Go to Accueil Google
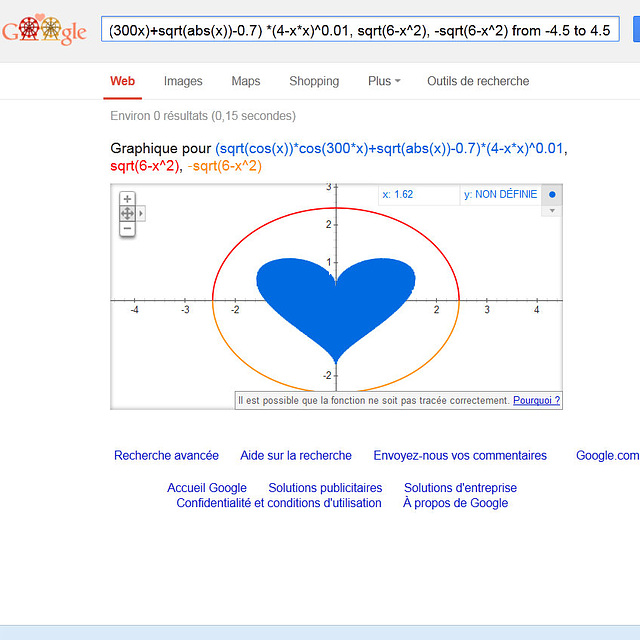The width and height of the screenshot is (640, 640). (x=207, y=488)
